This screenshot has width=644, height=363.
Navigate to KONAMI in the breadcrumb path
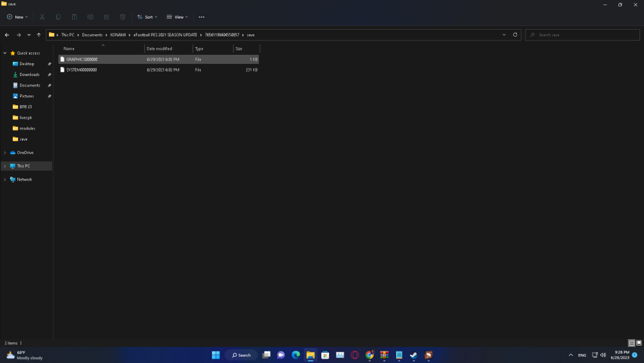tap(117, 35)
